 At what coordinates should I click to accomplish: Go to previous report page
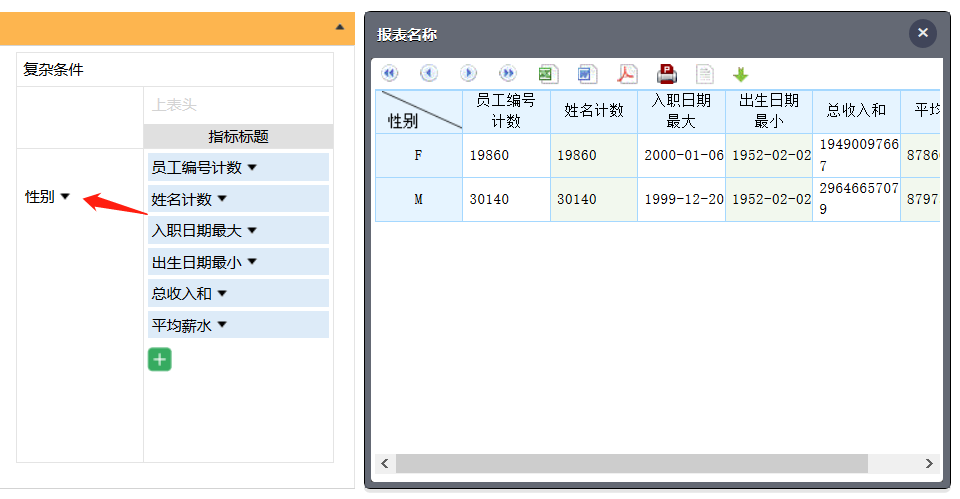coord(428,74)
